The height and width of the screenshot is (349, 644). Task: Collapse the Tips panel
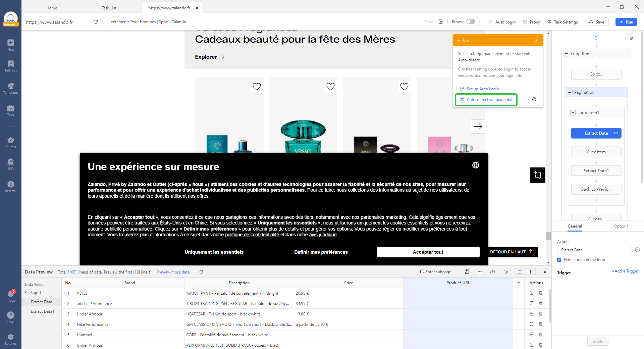pyautogui.click(x=537, y=40)
